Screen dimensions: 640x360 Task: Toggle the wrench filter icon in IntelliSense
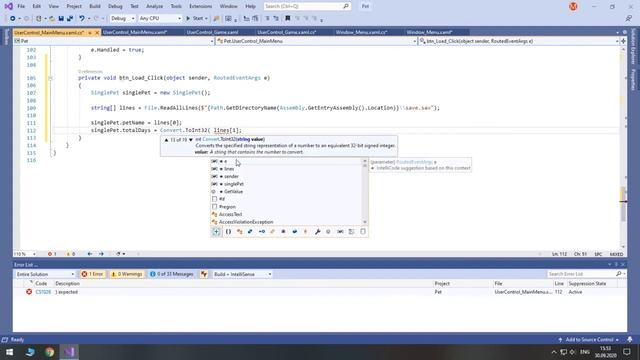coord(318,231)
